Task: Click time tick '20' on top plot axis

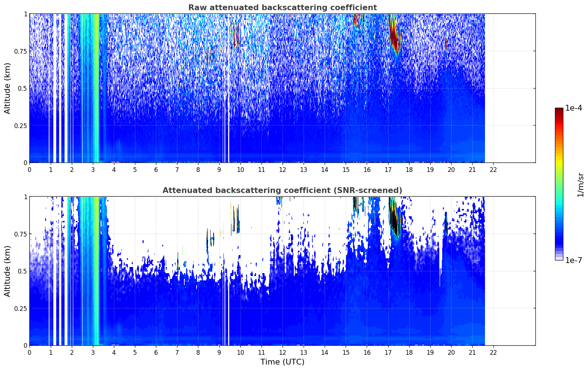Action: (451, 169)
